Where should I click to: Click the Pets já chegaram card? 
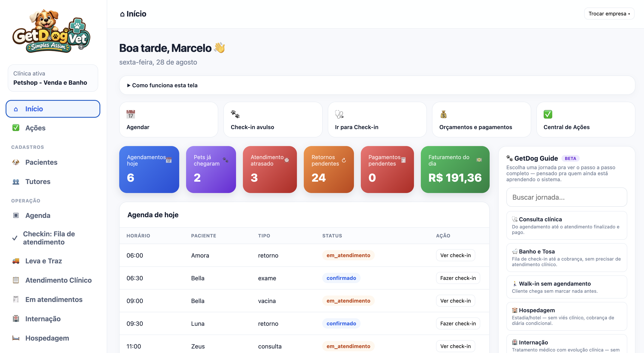tap(211, 170)
